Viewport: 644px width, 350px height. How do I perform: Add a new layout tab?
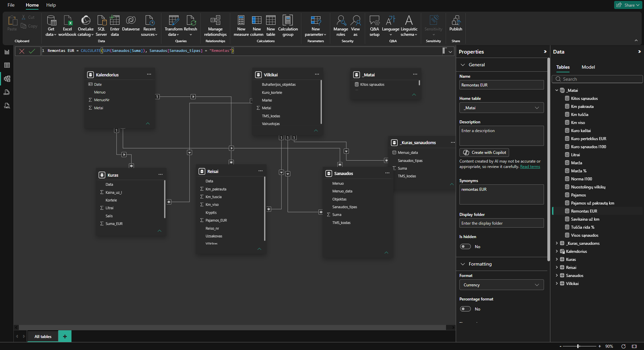[x=65, y=336]
